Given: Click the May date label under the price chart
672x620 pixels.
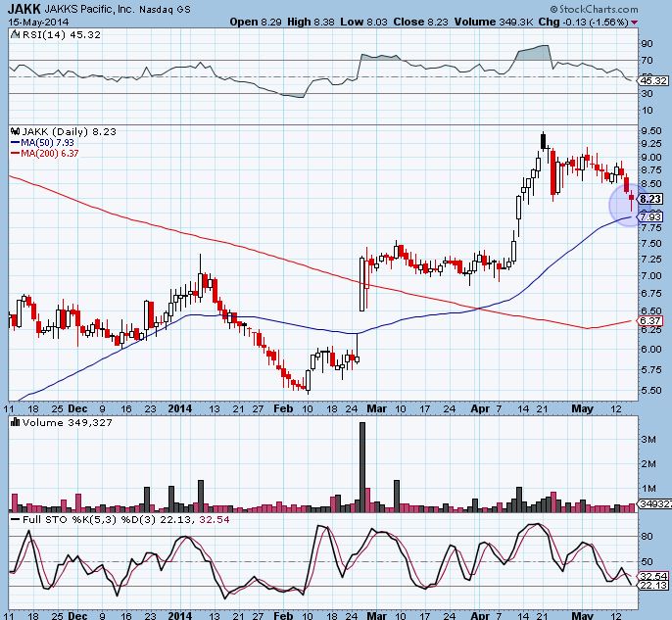Looking at the screenshot, I should point(583,408).
